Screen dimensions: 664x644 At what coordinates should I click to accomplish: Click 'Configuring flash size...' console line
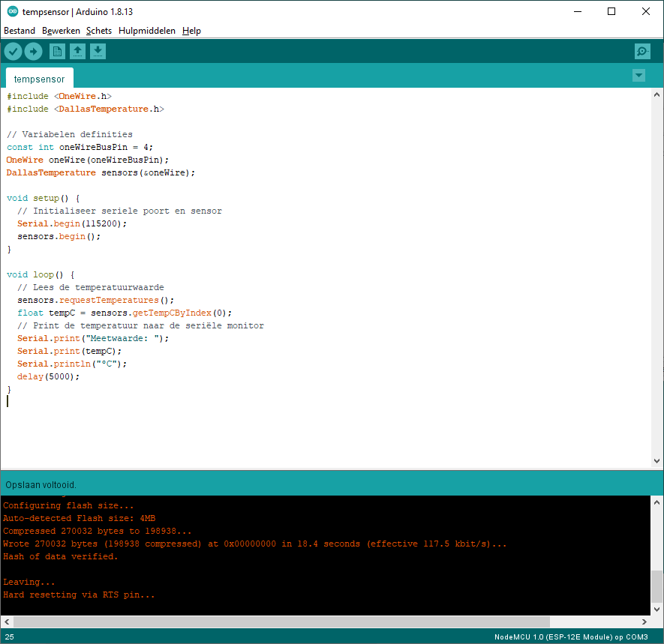pyautogui.click(x=68, y=505)
